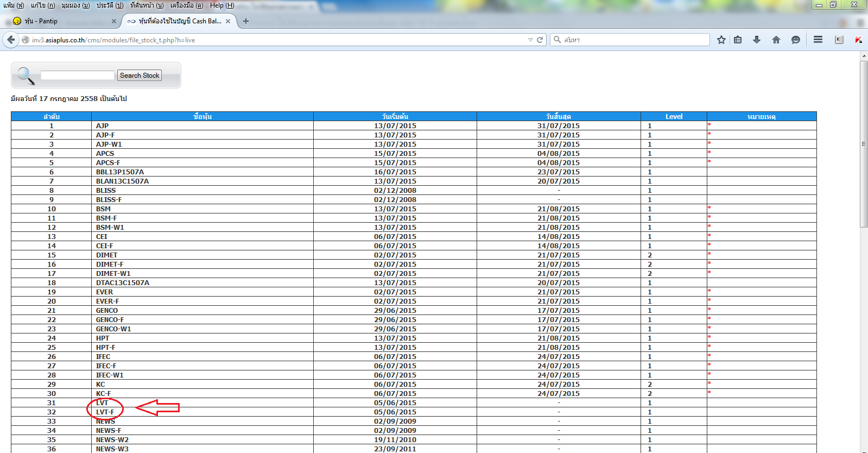Select stock name NEWS-W2
This screenshot has width=868, height=453.
pyautogui.click(x=112, y=440)
